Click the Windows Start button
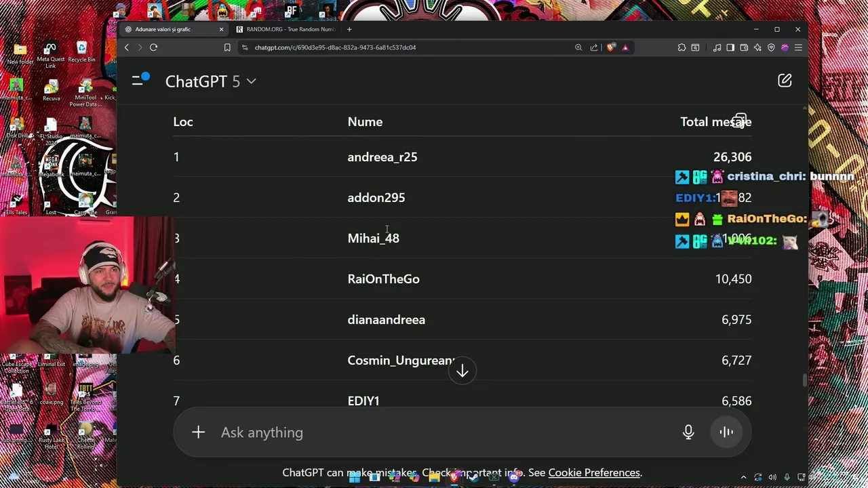The height and width of the screenshot is (488, 868). coord(355,478)
